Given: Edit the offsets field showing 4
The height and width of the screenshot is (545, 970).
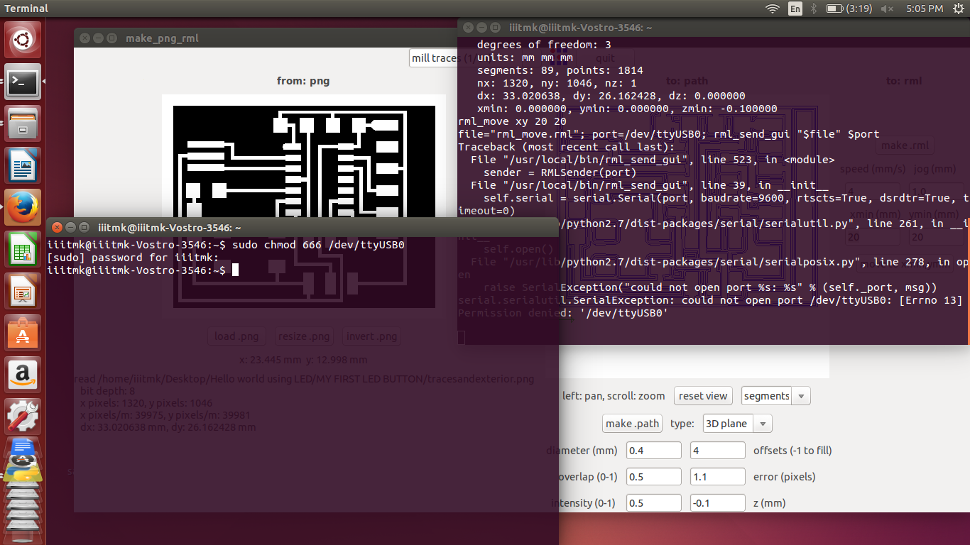Looking at the screenshot, I should pyautogui.click(x=717, y=450).
